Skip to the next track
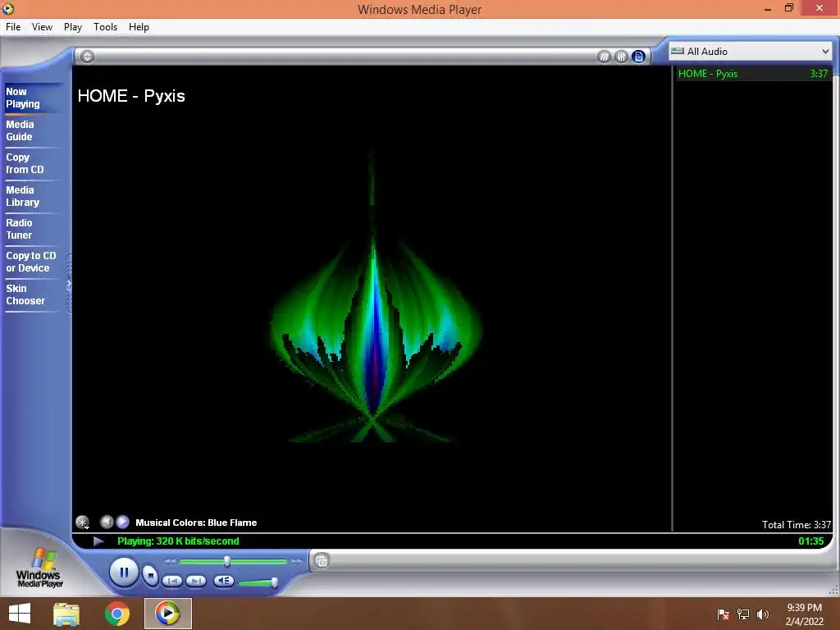This screenshot has height=630, width=840. point(196,581)
